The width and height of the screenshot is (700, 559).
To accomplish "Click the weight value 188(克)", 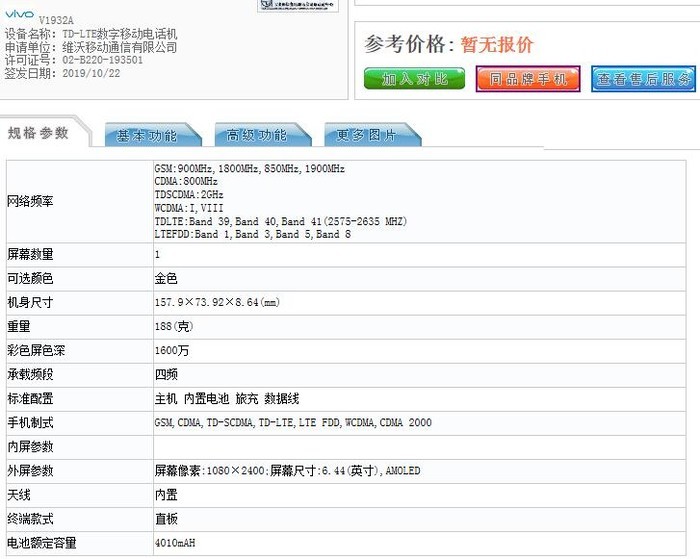I will pyautogui.click(x=174, y=326).
